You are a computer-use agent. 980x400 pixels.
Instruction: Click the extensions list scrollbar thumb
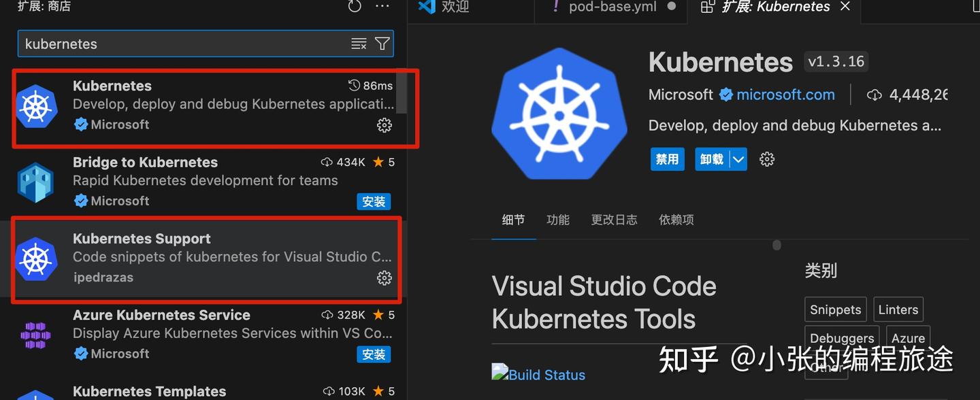[x=402, y=91]
